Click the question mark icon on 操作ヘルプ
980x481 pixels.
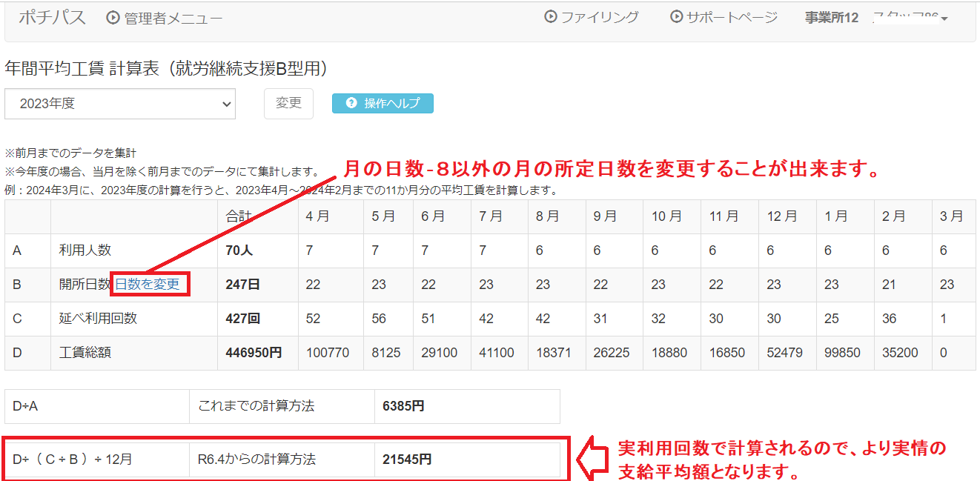click(351, 104)
